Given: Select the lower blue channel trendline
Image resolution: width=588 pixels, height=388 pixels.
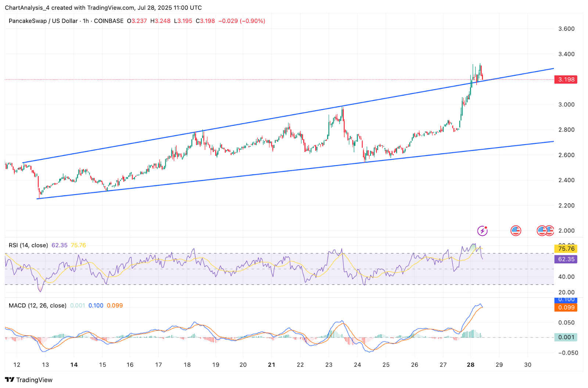Looking at the screenshot, I should [x=295, y=170].
